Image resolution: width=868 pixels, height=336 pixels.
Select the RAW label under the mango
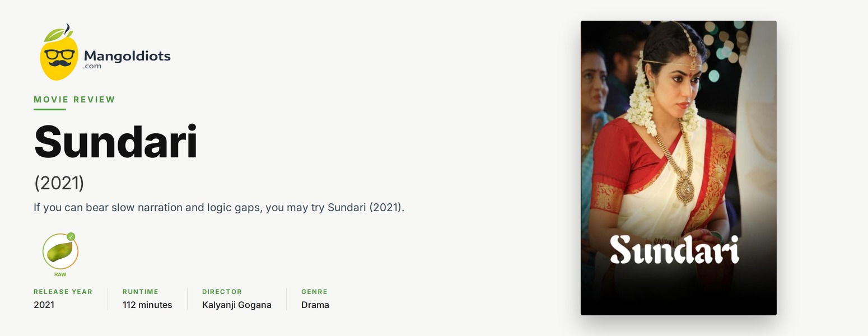pyautogui.click(x=60, y=274)
